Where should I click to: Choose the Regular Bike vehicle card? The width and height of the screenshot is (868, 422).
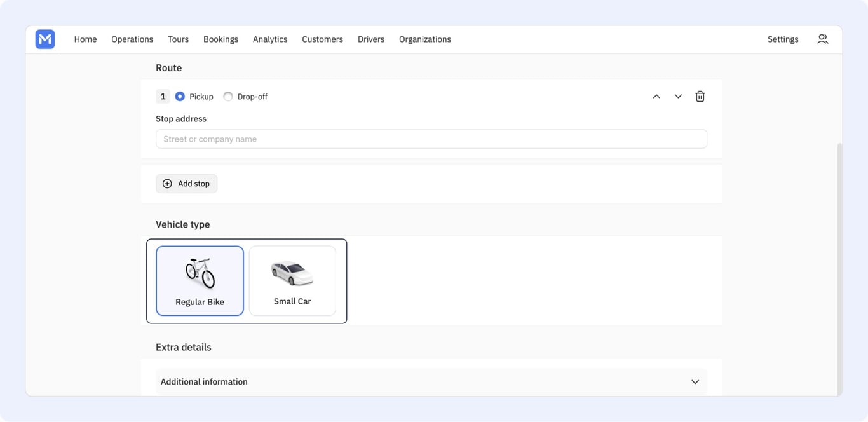pyautogui.click(x=200, y=281)
